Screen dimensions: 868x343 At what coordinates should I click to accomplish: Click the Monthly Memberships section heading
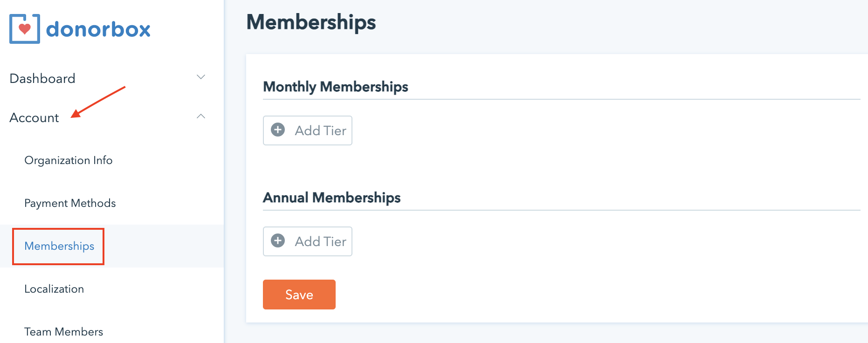[x=336, y=87]
